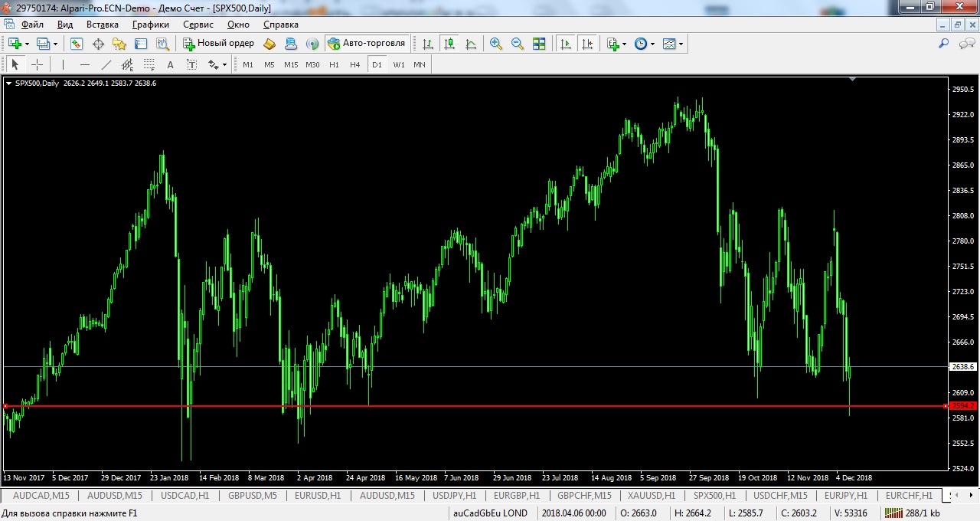Screen dimensions: 980x521
Task: Tile the chart windows with the grid icon
Action: pyautogui.click(x=539, y=44)
